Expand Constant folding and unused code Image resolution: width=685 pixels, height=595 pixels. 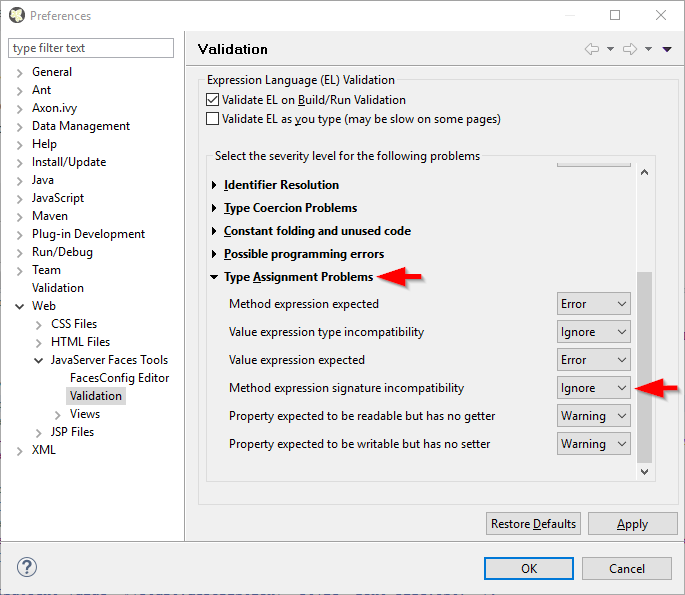(x=214, y=231)
